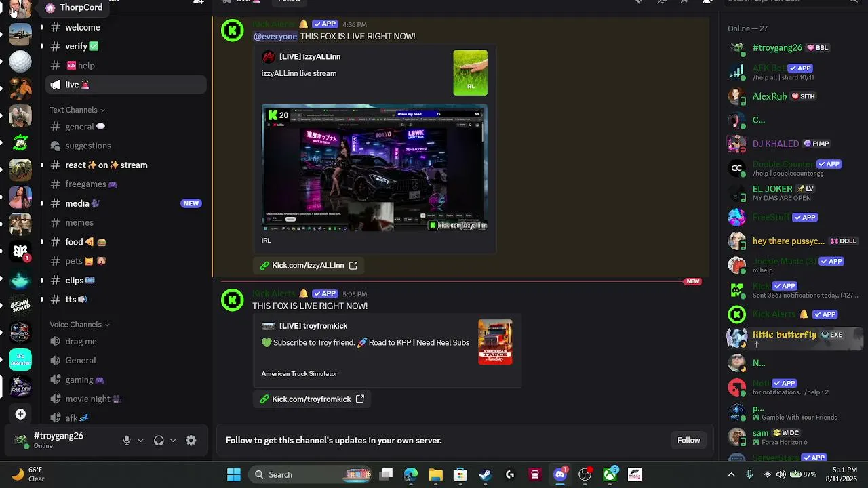The image size is (868, 488).
Task: Open the Fox Den server icon
Action: 20,386
